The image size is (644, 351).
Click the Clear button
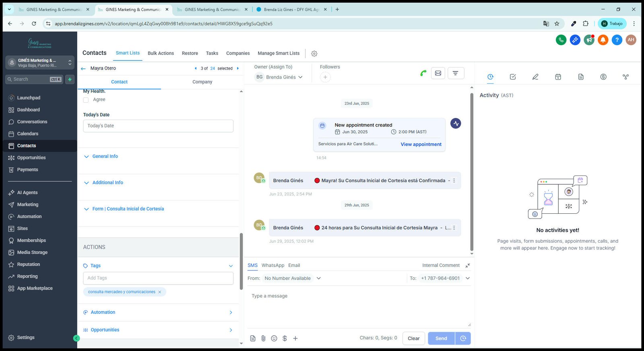(x=413, y=339)
